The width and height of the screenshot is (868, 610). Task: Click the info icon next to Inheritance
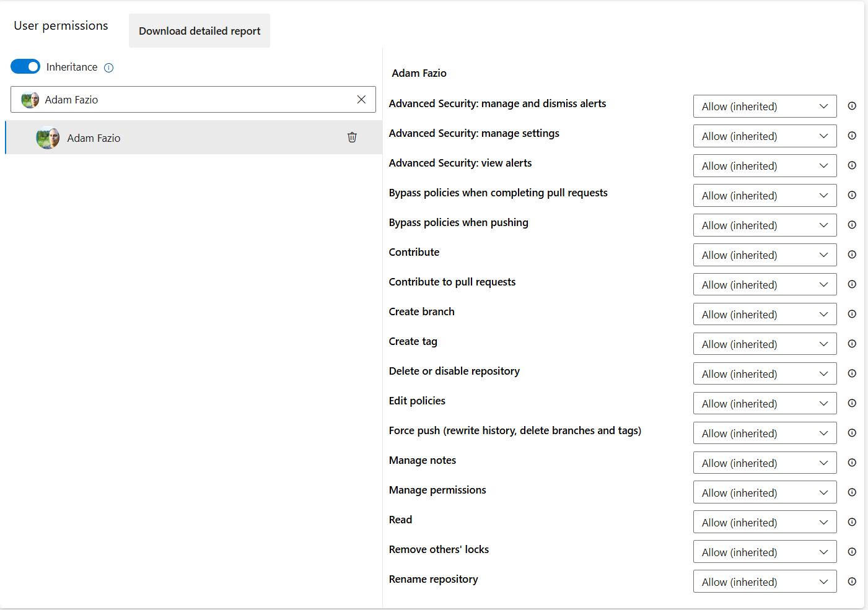click(x=109, y=68)
